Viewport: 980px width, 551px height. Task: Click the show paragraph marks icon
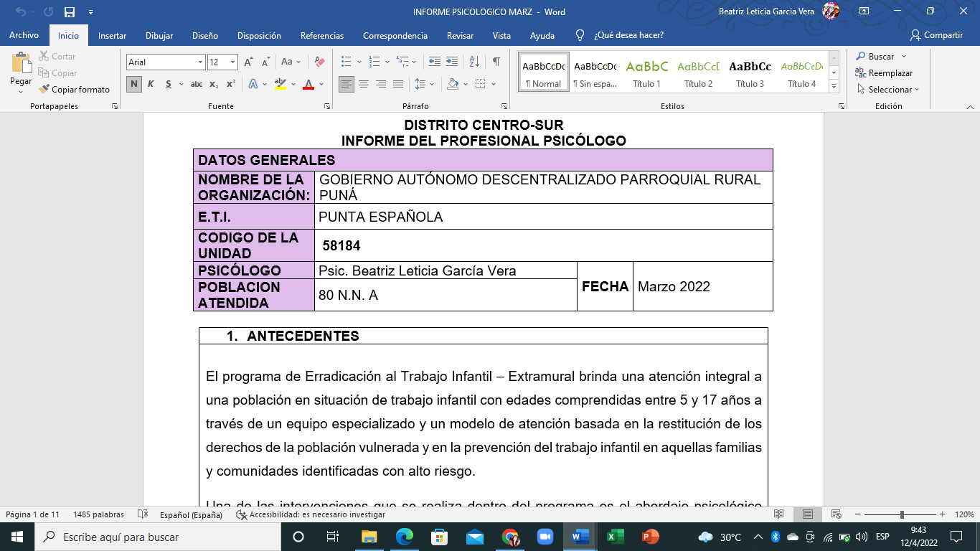pyautogui.click(x=496, y=62)
